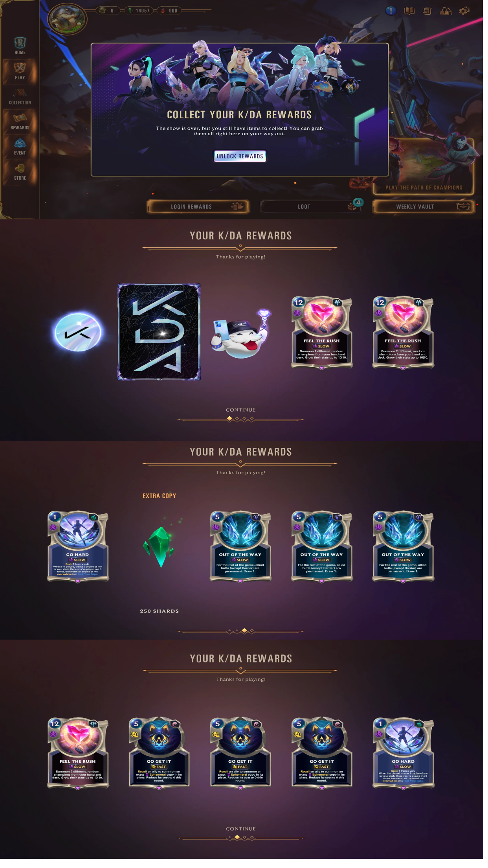Open the Store coins icon
This screenshot has height=868, width=488.
(x=20, y=172)
